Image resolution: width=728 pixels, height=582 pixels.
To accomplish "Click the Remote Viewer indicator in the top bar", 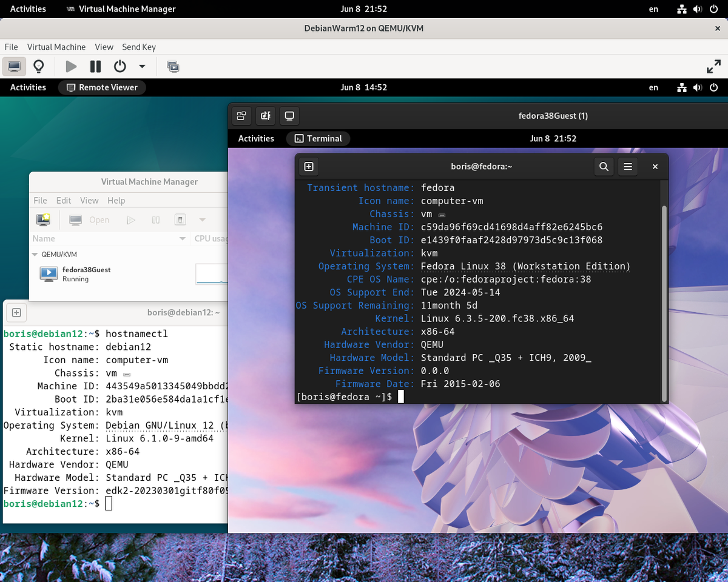I will point(102,87).
